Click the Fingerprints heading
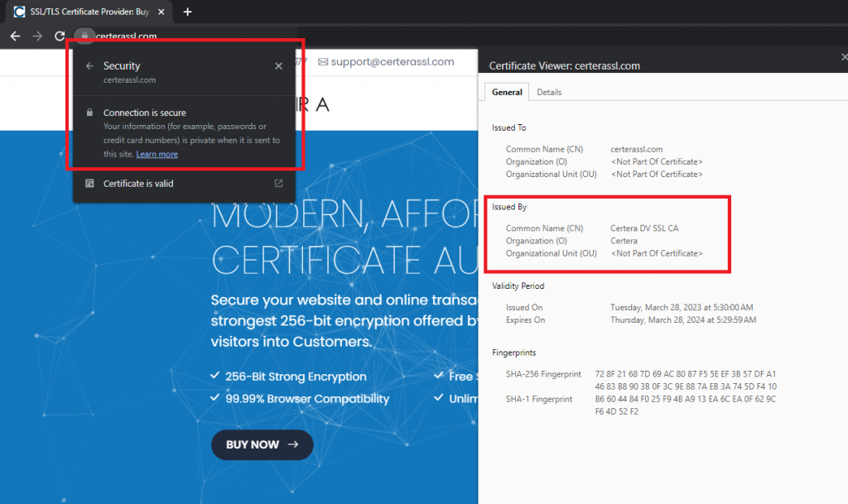Screen dimensions: 848x504 tap(513, 353)
